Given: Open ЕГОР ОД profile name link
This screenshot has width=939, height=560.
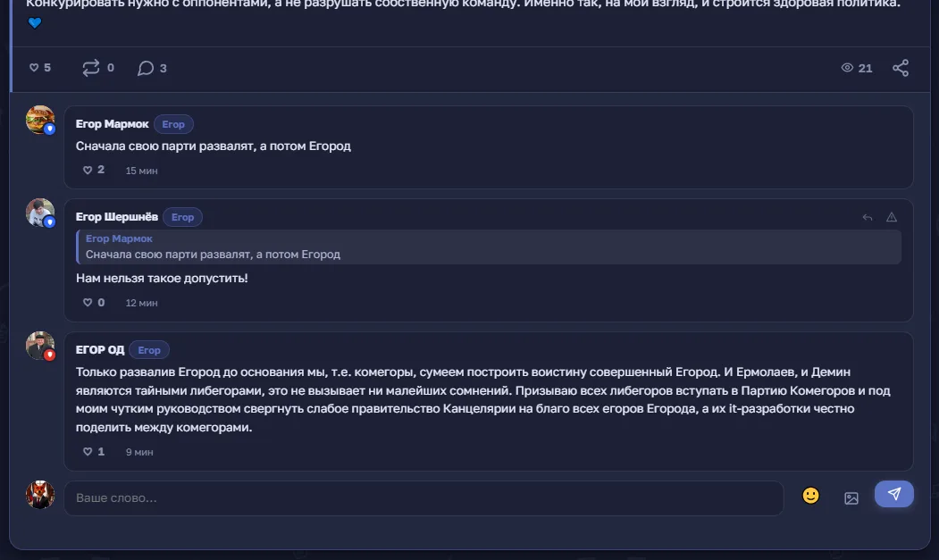Looking at the screenshot, I should click(x=100, y=350).
